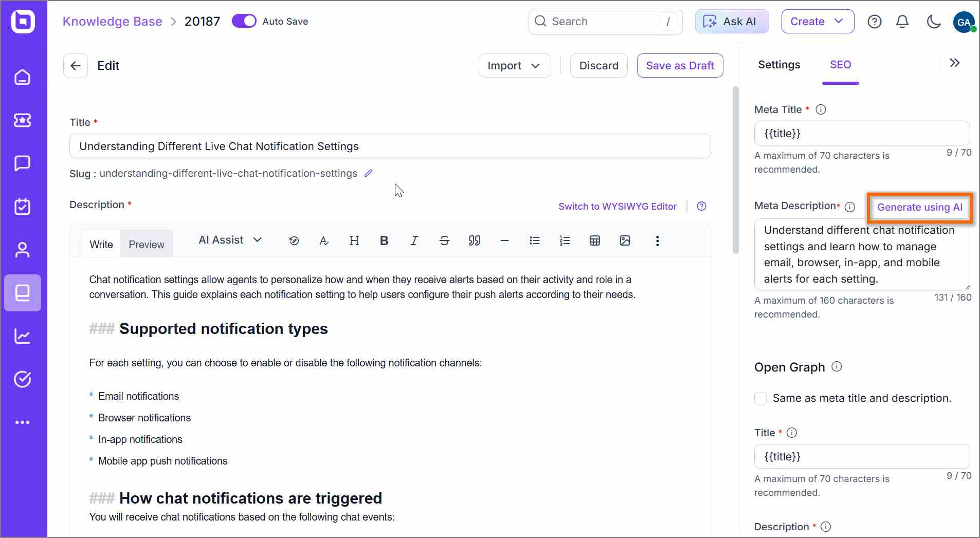980x538 pixels.
Task: Click the Meta Title info icon
Action: point(821,109)
